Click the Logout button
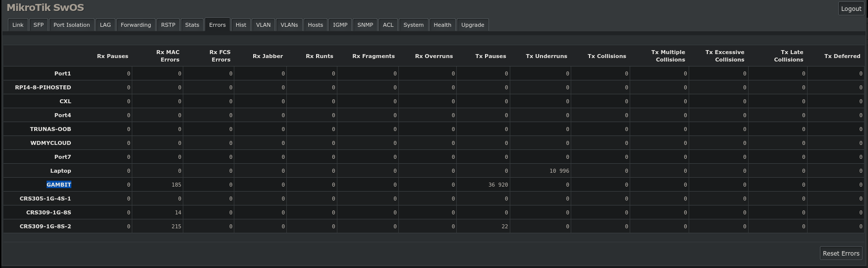 [851, 8]
